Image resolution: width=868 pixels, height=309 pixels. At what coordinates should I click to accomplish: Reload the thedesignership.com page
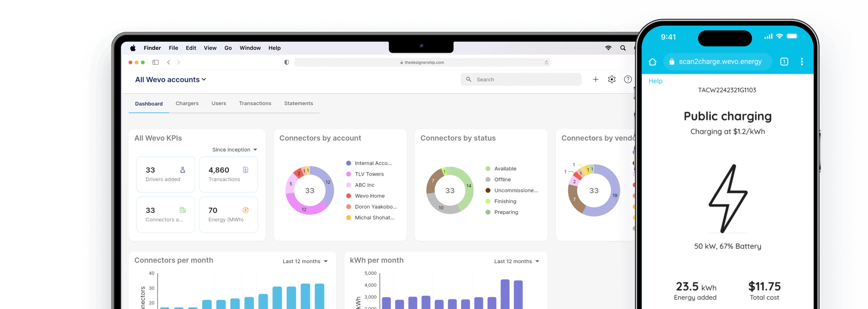[546, 62]
